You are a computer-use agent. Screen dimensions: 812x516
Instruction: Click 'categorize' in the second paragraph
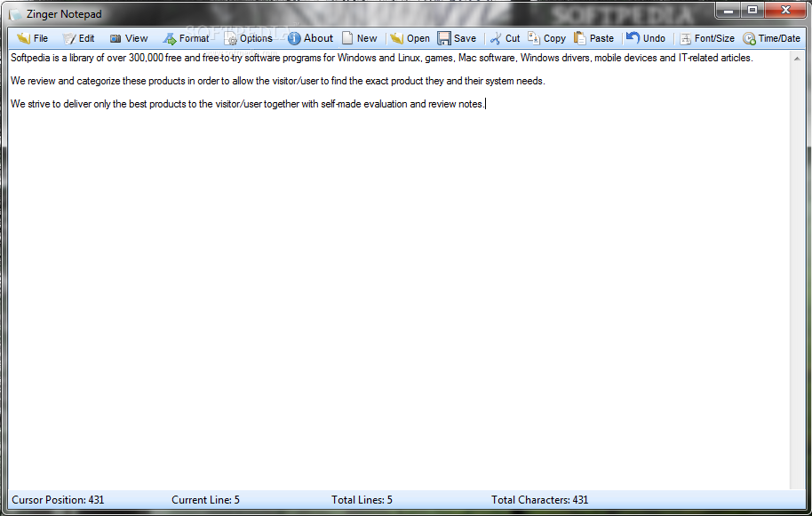point(99,81)
